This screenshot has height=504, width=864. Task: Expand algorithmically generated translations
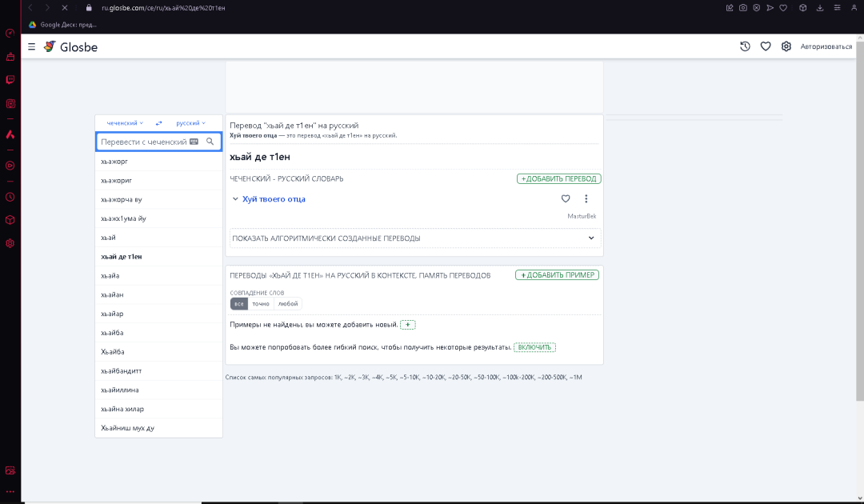click(415, 238)
